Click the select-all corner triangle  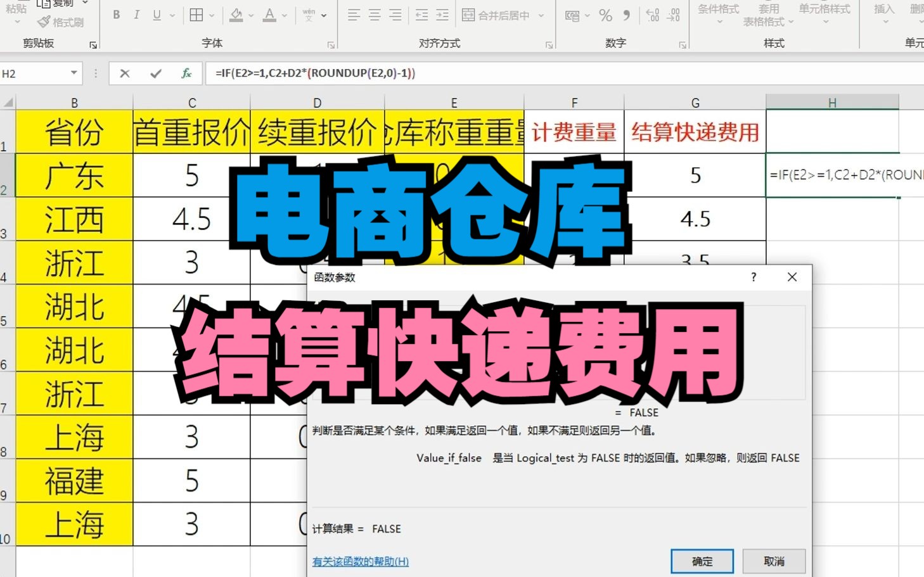(8, 102)
